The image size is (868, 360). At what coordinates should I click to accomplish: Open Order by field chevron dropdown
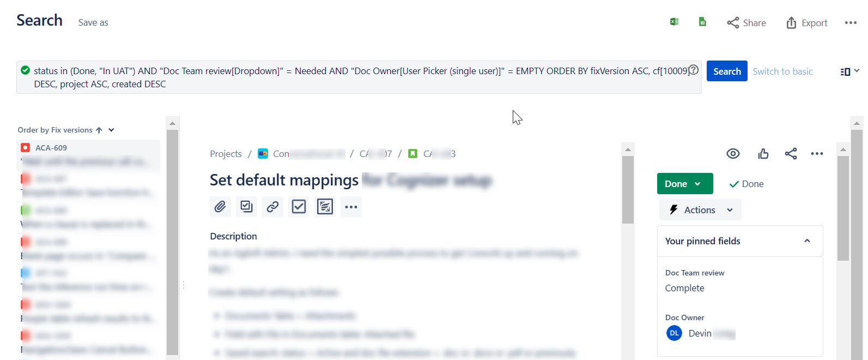[x=111, y=130]
